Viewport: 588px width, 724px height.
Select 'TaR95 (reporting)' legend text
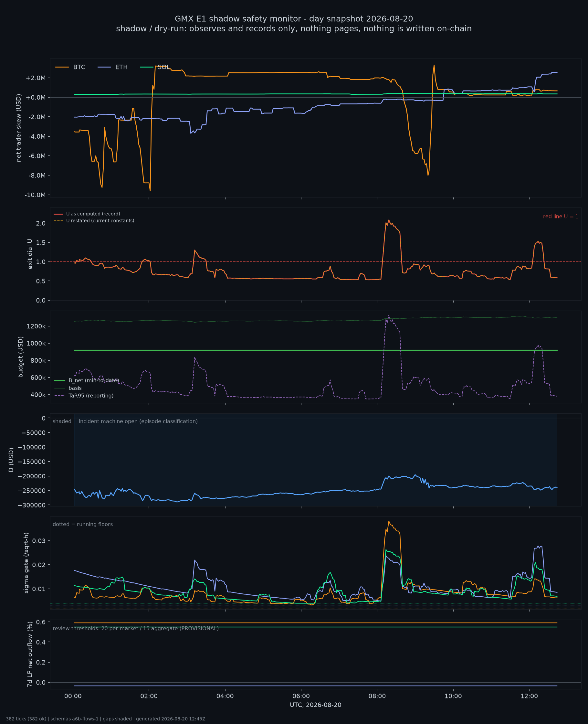click(x=91, y=396)
